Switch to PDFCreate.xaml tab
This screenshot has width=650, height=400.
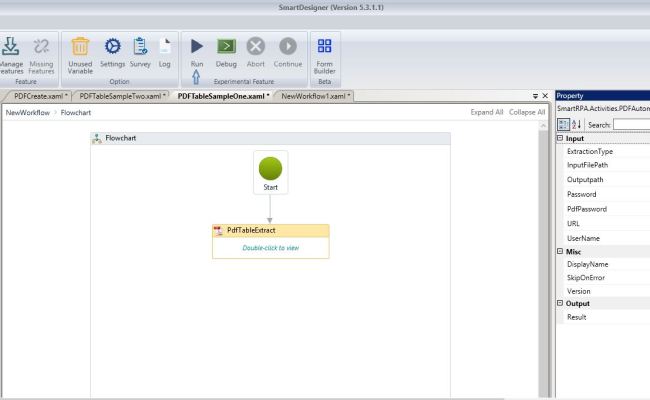coord(39,96)
